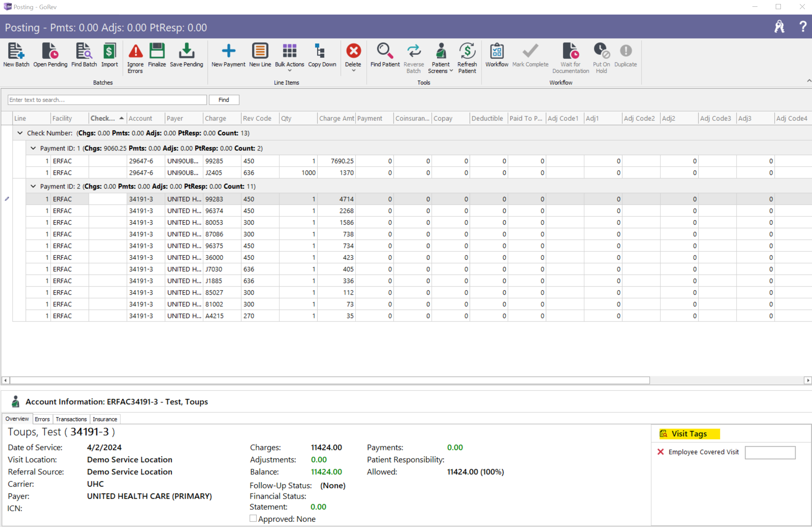Toggle the Approved checkbox
812x527 pixels.
tap(253, 518)
